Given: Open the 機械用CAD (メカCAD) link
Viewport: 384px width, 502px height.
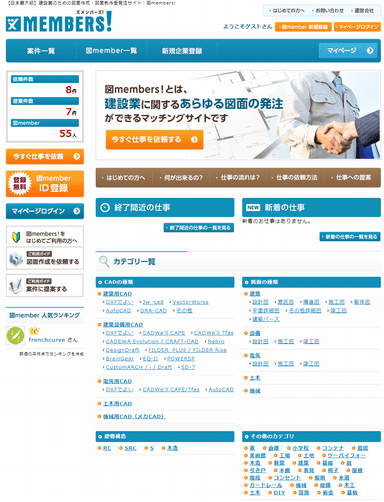Looking at the screenshot, I should pos(134,417).
